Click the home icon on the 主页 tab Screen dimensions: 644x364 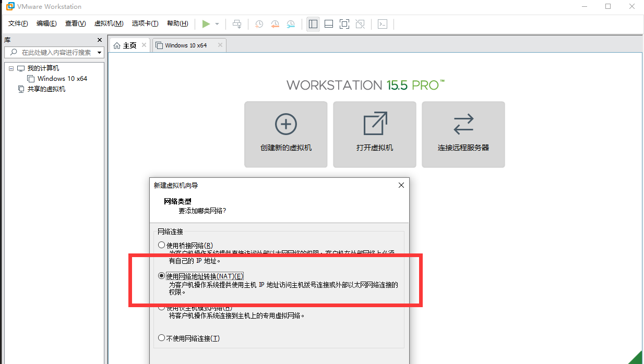[x=117, y=45]
